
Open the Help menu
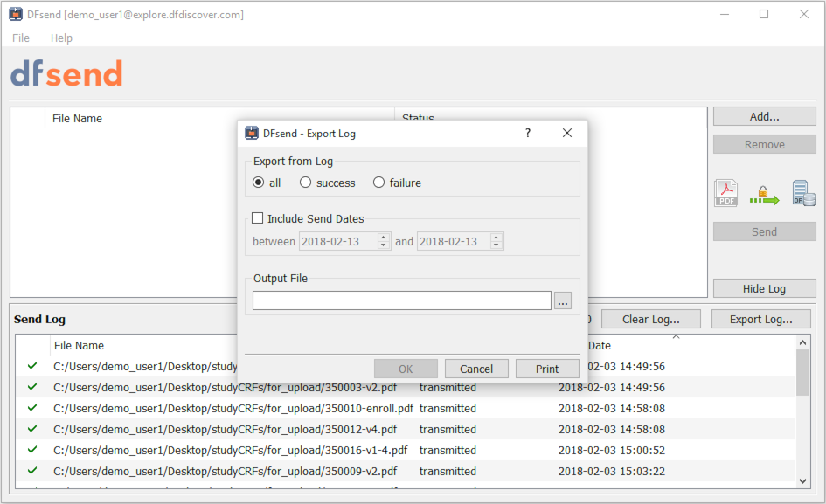pos(61,38)
